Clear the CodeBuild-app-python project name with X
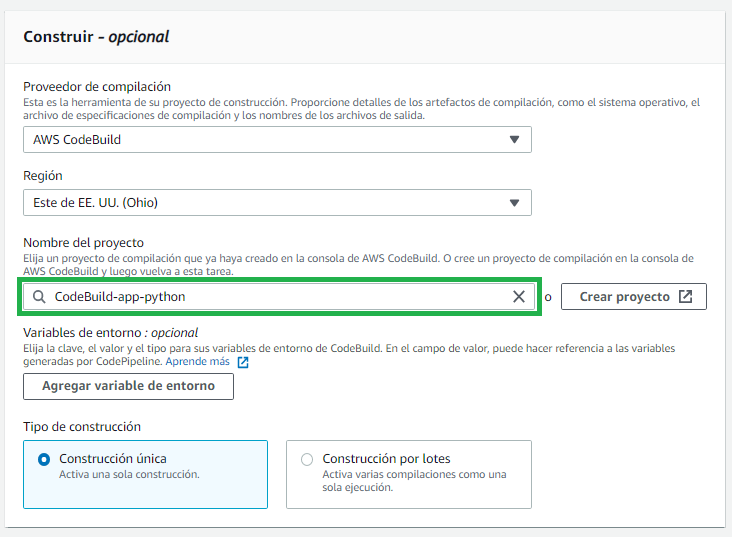 (519, 297)
